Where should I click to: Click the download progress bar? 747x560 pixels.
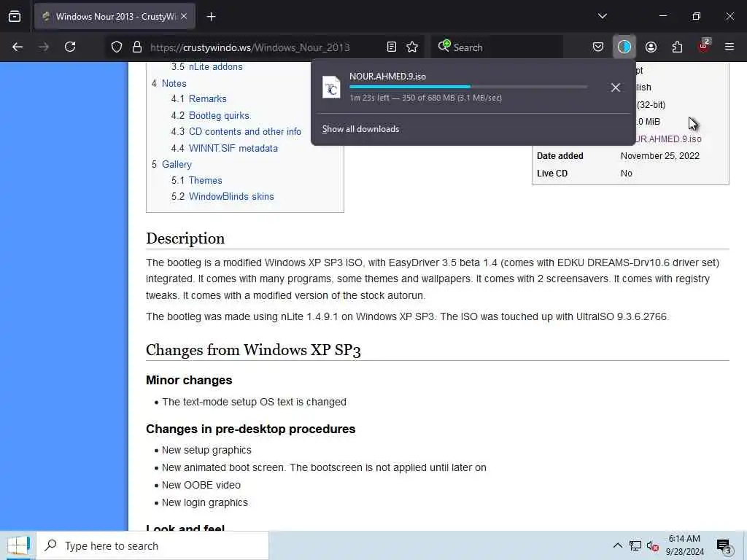pyautogui.click(x=468, y=87)
